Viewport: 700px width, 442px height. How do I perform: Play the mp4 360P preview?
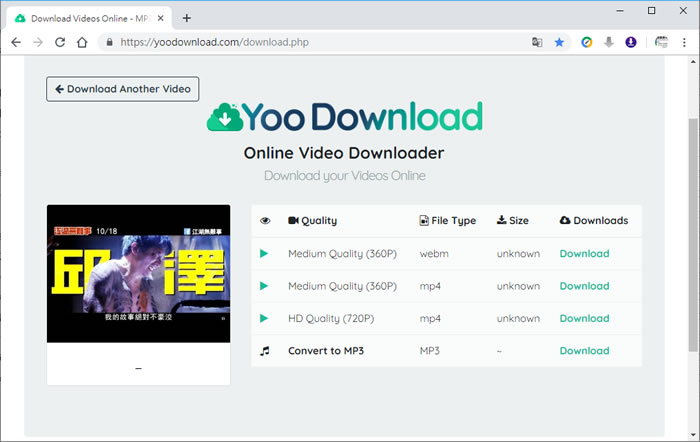264,286
